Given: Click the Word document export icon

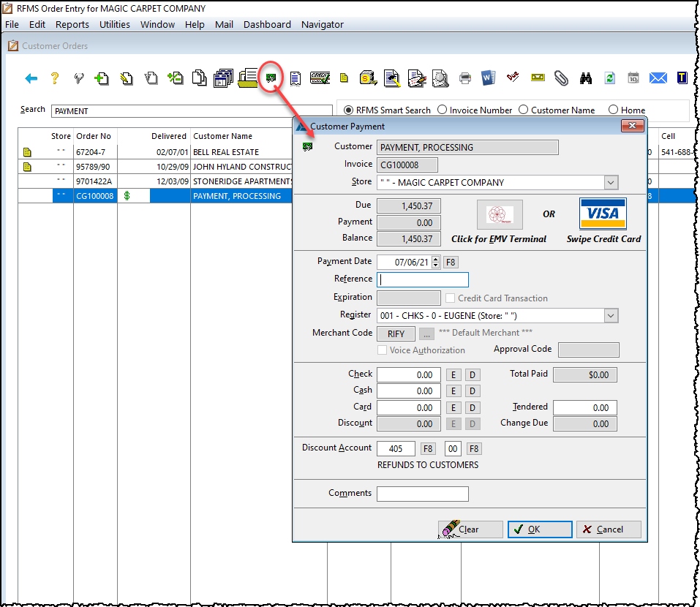Looking at the screenshot, I should point(489,78).
